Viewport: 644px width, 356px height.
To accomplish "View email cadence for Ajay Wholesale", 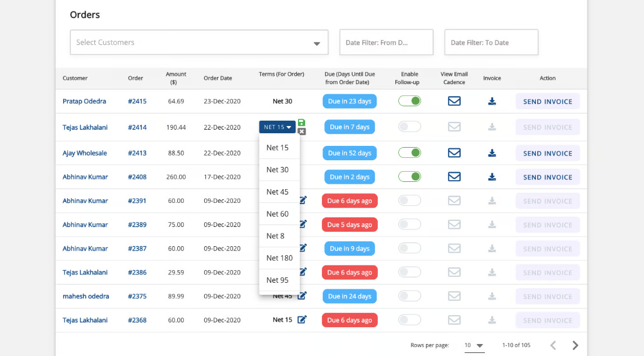I will [454, 153].
